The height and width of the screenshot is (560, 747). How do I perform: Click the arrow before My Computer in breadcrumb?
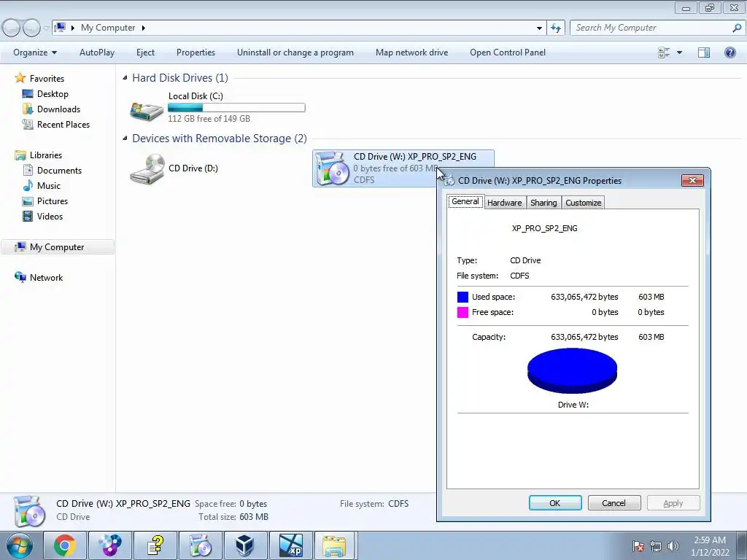[73, 28]
